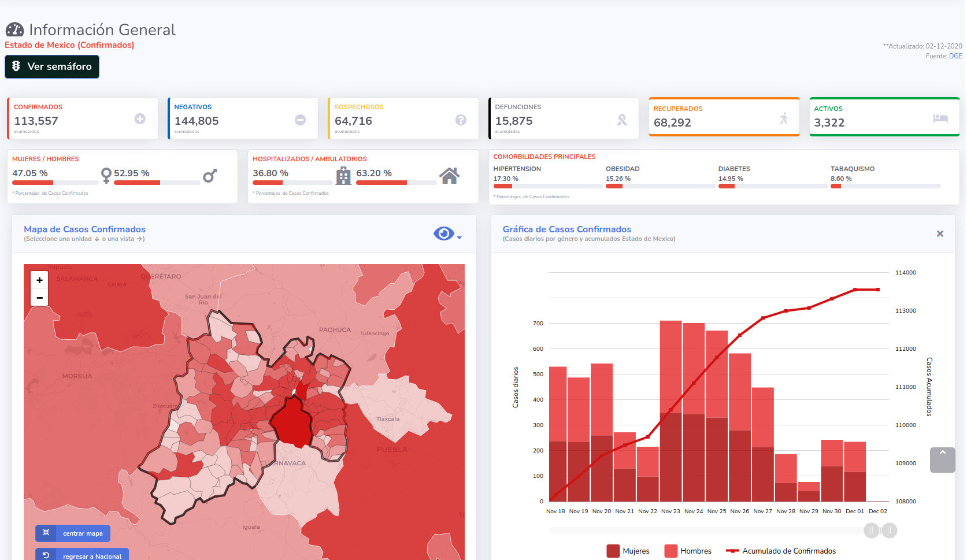
Task: Click the PACHUCA label on map
Action: point(335,329)
